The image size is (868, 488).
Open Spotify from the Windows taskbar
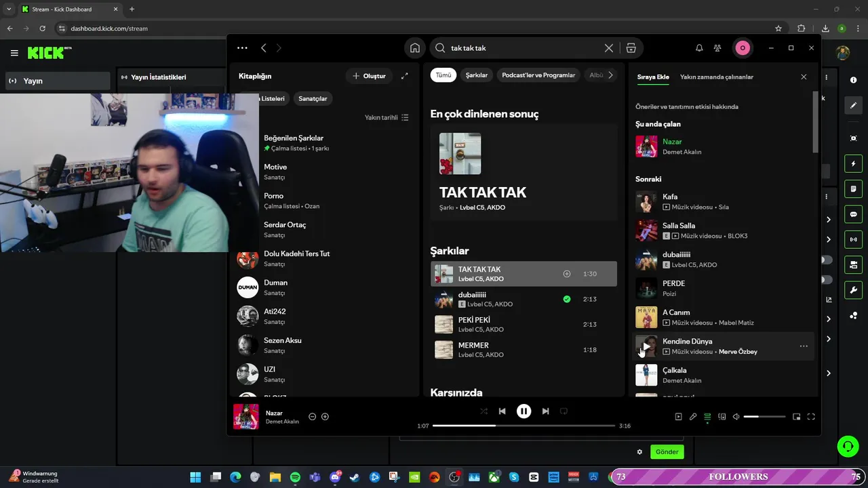(295, 477)
